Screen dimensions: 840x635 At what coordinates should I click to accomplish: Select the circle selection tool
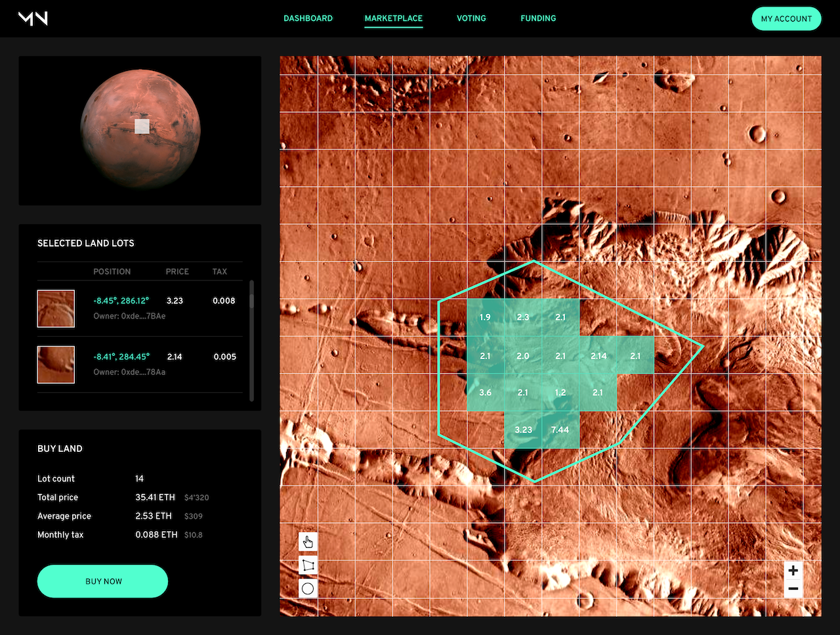click(307, 588)
